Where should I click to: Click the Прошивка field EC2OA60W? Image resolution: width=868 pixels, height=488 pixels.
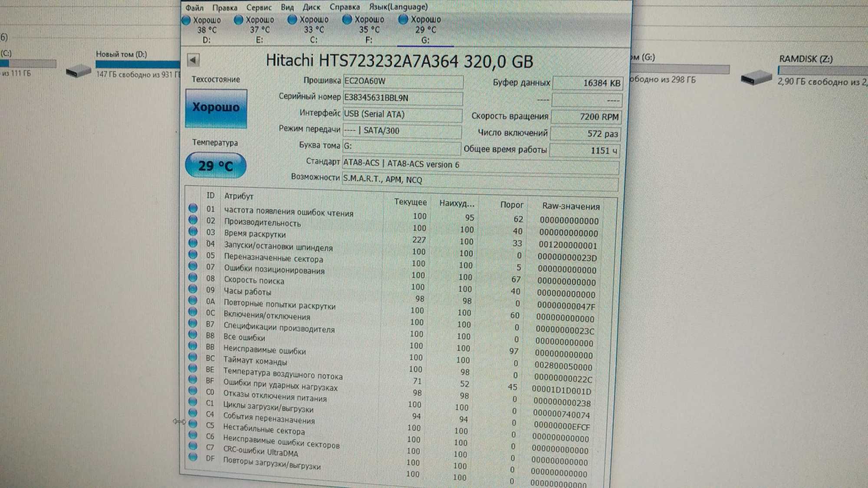[403, 81]
